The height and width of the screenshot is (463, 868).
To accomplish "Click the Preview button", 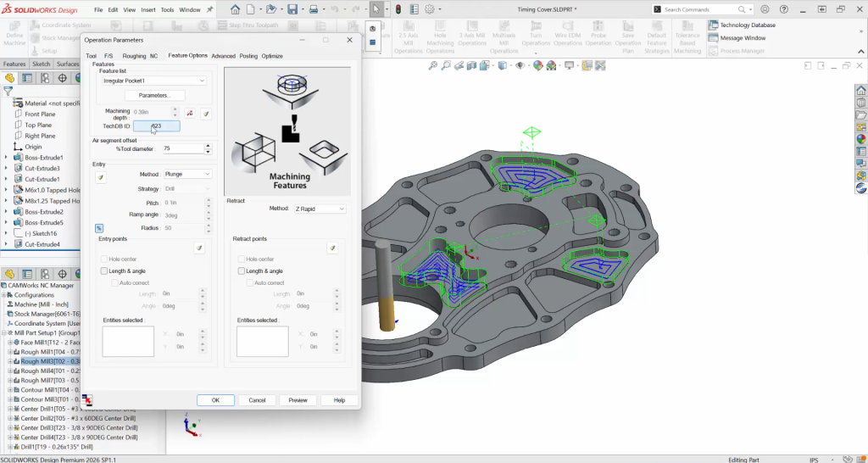I will tap(298, 400).
